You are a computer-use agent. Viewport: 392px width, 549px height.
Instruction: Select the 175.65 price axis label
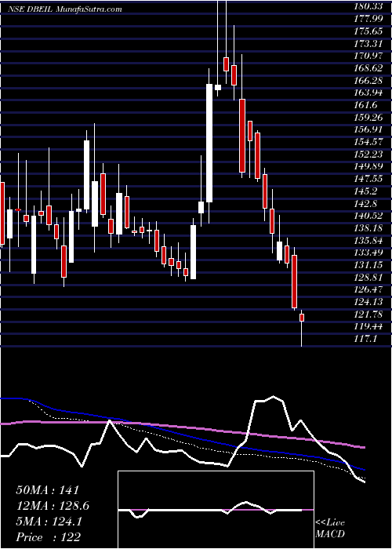point(369,31)
